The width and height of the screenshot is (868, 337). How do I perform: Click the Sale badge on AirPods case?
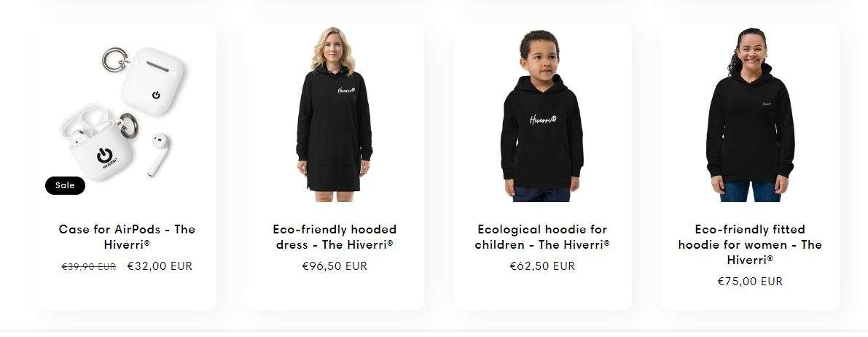(66, 186)
